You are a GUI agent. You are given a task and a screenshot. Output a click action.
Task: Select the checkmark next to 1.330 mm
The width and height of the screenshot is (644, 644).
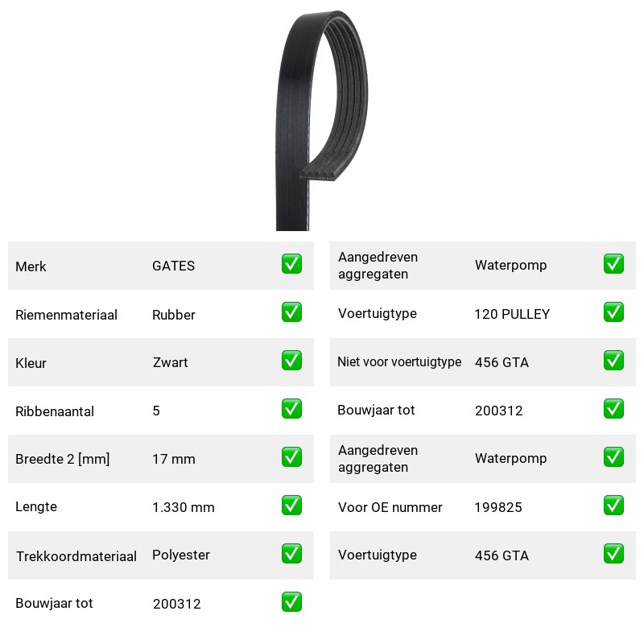click(x=291, y=506)
